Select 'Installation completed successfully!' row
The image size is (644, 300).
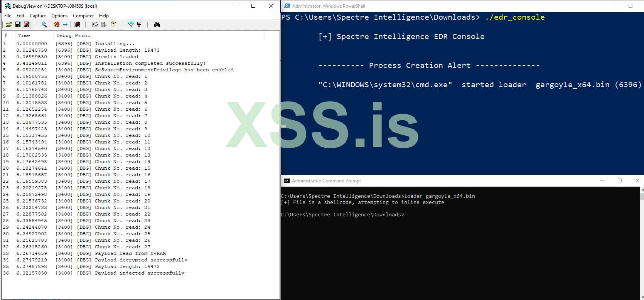(141, 64)
